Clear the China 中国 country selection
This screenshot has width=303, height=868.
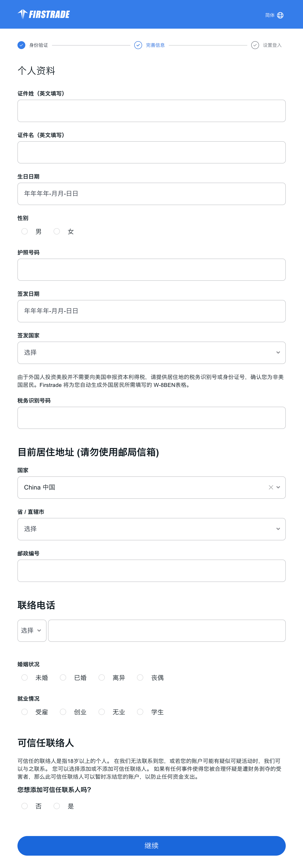click(271, 487)
